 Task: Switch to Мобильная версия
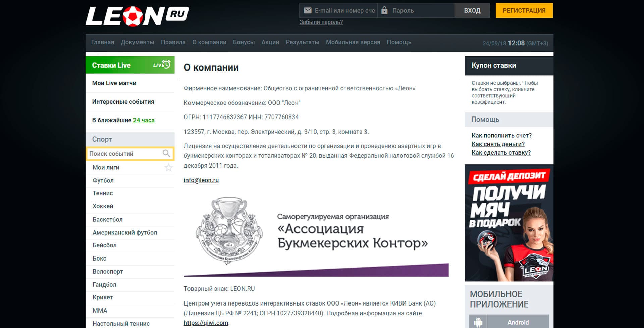(x=353, y=42)
